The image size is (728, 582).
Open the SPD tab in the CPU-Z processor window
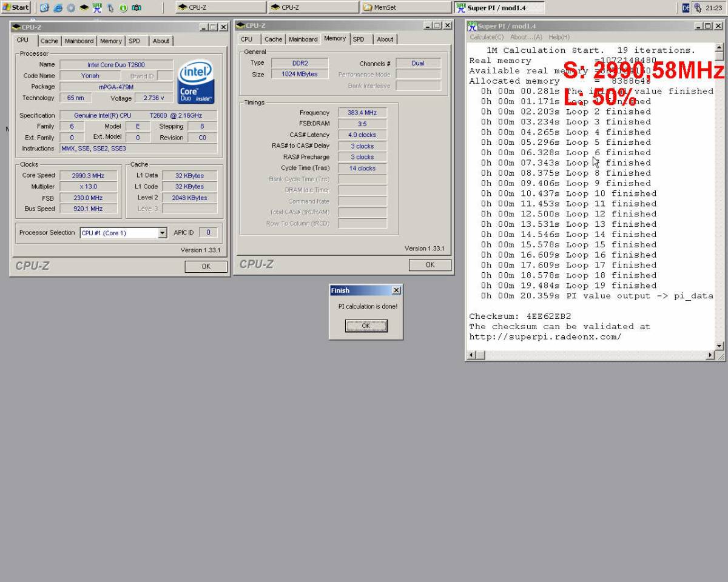[135, 41]
